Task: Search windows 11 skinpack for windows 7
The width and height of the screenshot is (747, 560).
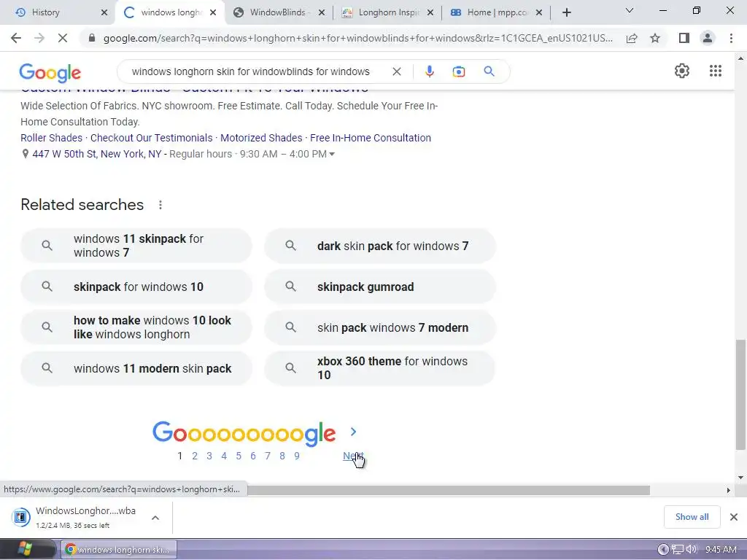Action: coord(136,246)
